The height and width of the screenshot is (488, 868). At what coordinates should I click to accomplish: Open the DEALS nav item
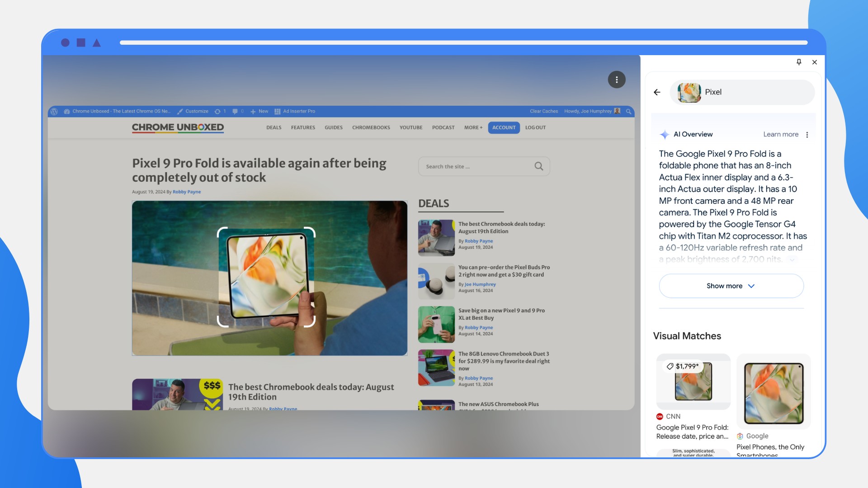274,127
